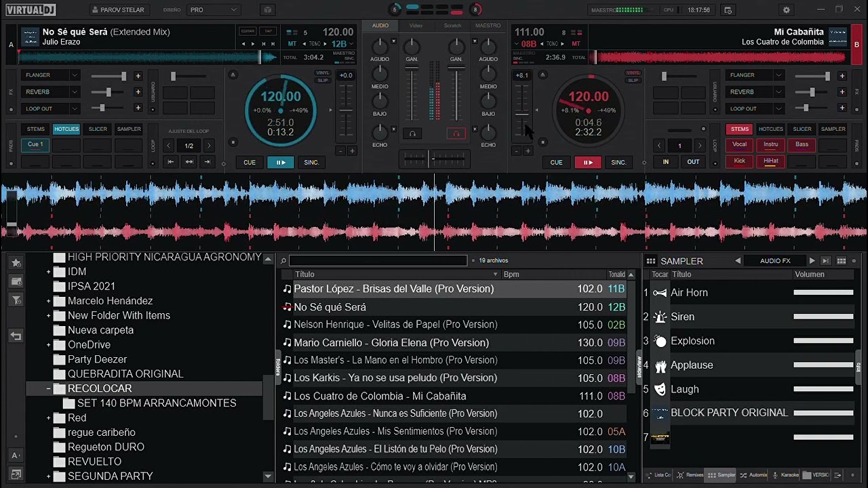Click CUE button on deck A
The image size is (868, 488).
250,163
